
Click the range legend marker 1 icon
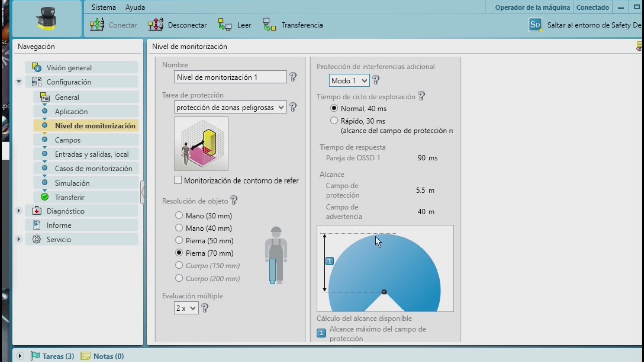coord(321,333)
